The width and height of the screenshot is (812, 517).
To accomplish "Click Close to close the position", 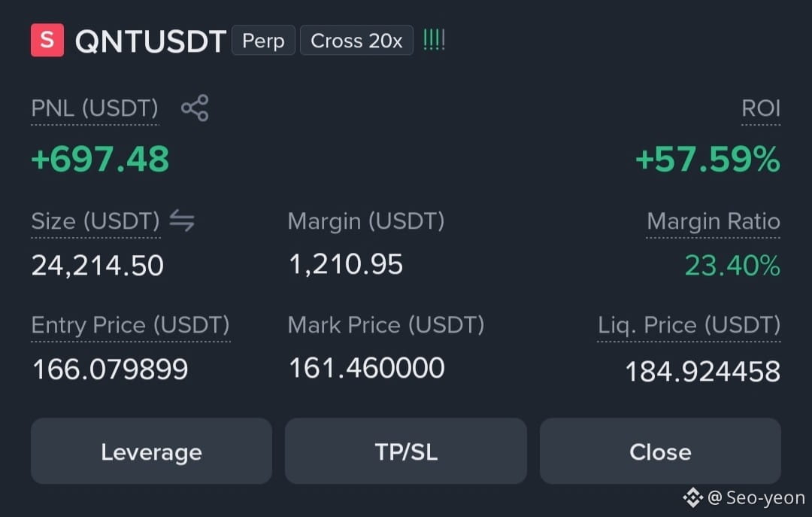I will click(660, 451).
